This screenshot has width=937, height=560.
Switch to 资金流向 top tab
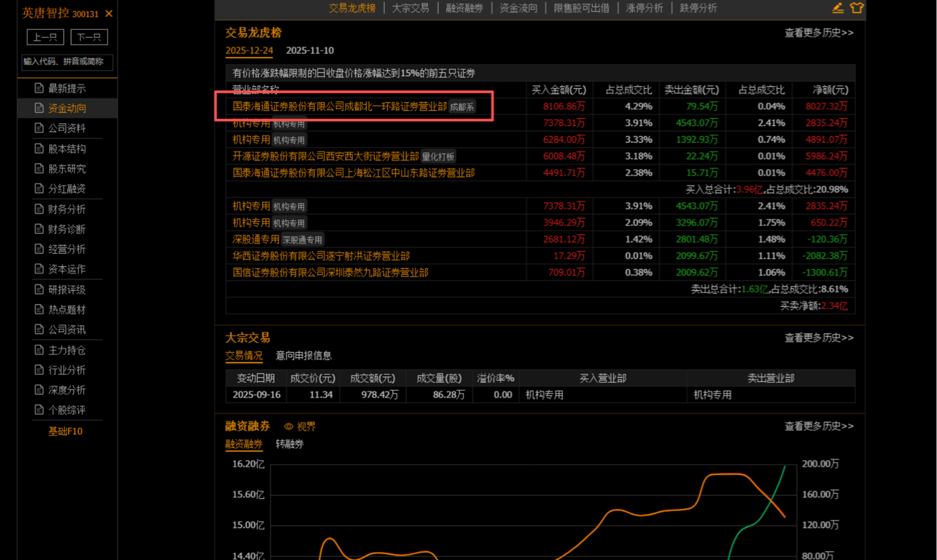pyautogui.click(x=518, y=8)
